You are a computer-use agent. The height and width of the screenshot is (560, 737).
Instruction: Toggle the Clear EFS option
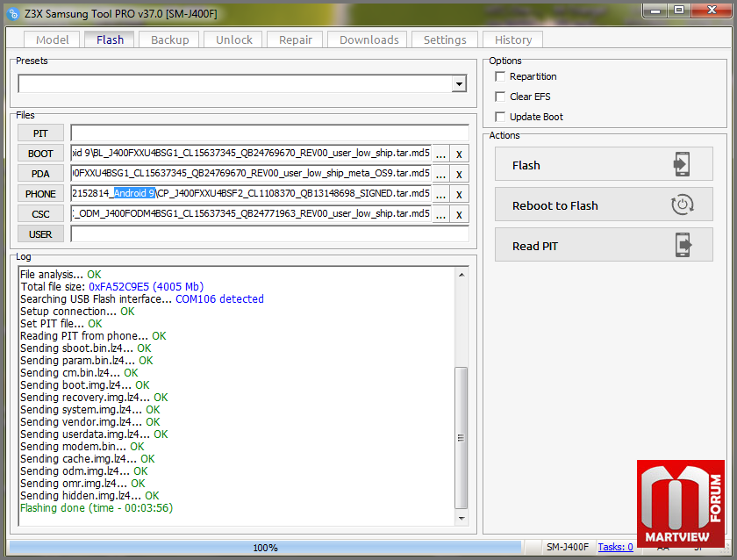pyautogui.click(x=500, y=97)
